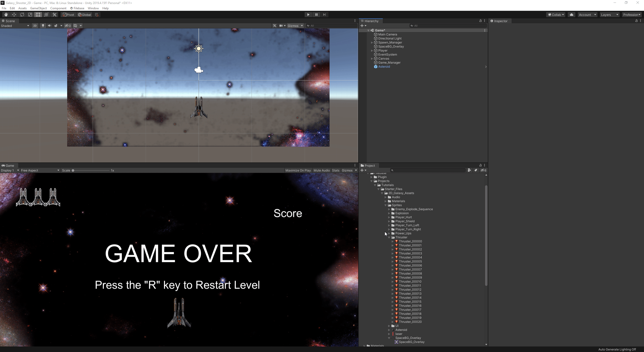Select the Scale tool

30,15
